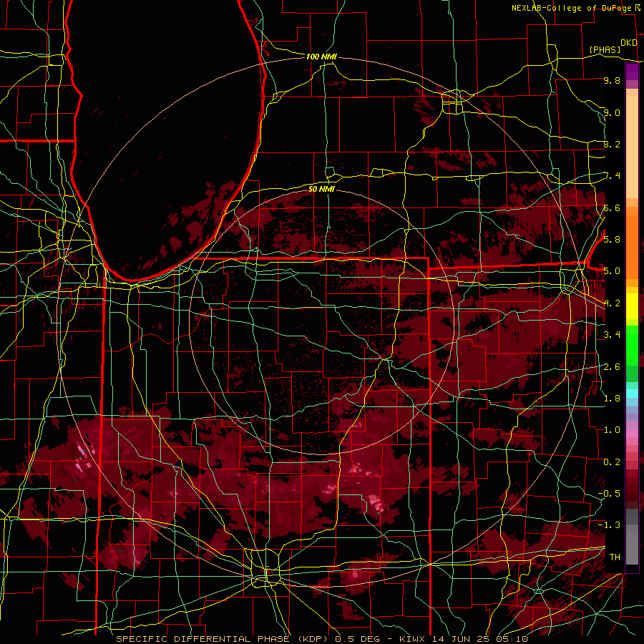644x644 pixels.
Task: Click the 3.4 value on the color scale
Action: 612,334
